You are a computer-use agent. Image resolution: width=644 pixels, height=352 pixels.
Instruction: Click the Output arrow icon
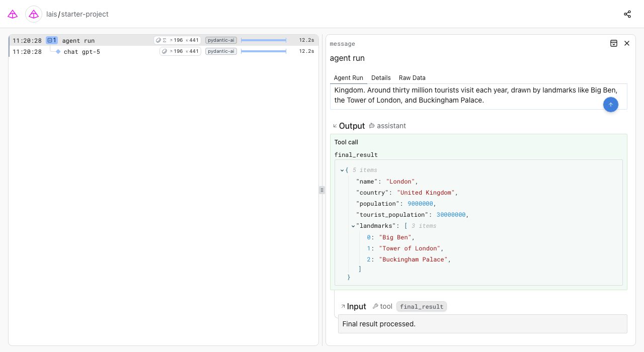tap(336, 126)
